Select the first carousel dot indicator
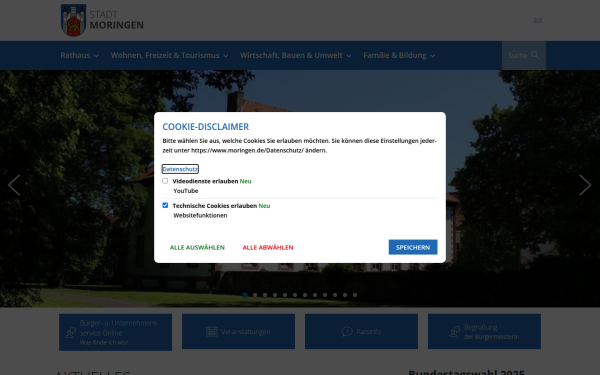600x375 pixels. click(x=245, y=295)
